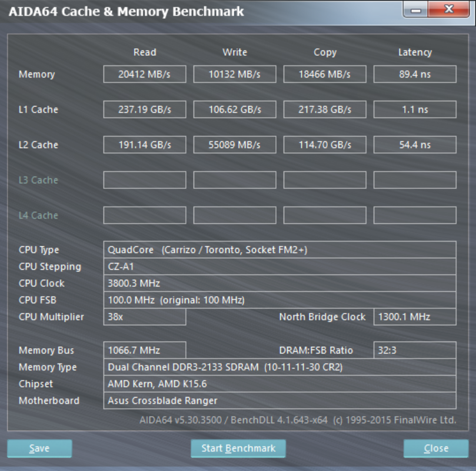
Task: Select the L1 Cache Read result field
Action: 144,109
